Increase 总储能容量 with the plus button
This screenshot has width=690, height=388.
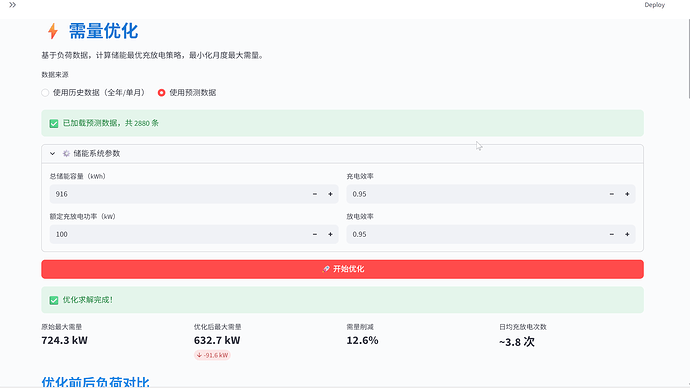click(x=330, y=194)
